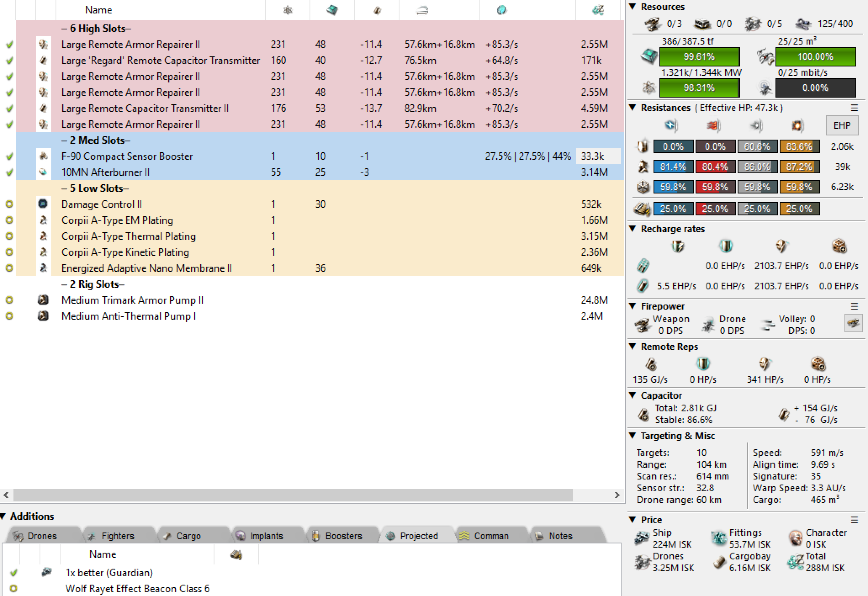Click the 10MN Afterburner II module icon
The height and width of the screenshot is (596, 868).
[x=43, y=172]
